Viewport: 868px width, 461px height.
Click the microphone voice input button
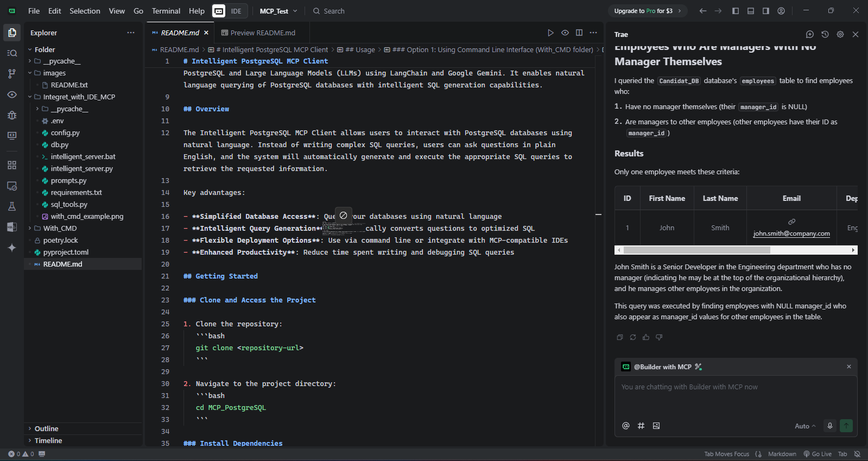pyautogui.click(x=830, y=426)
